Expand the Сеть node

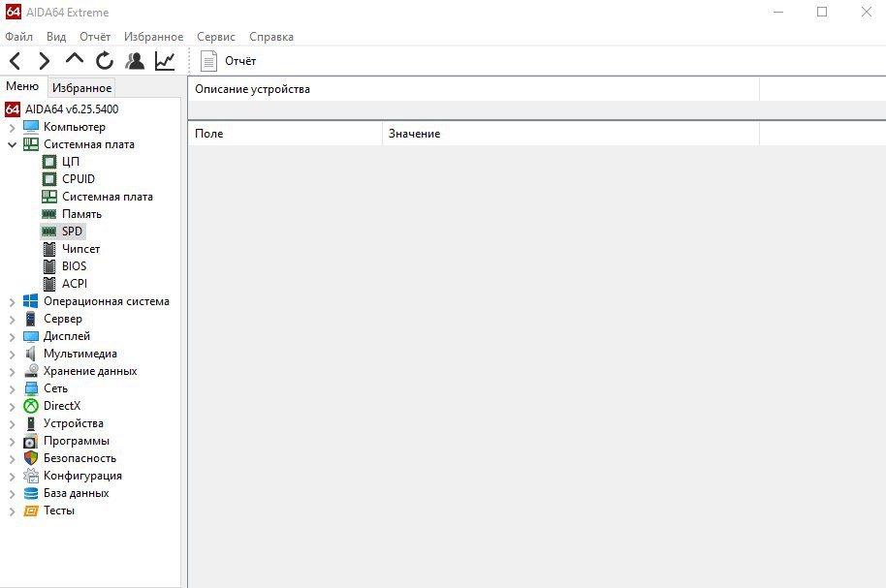tap(12, 389)
